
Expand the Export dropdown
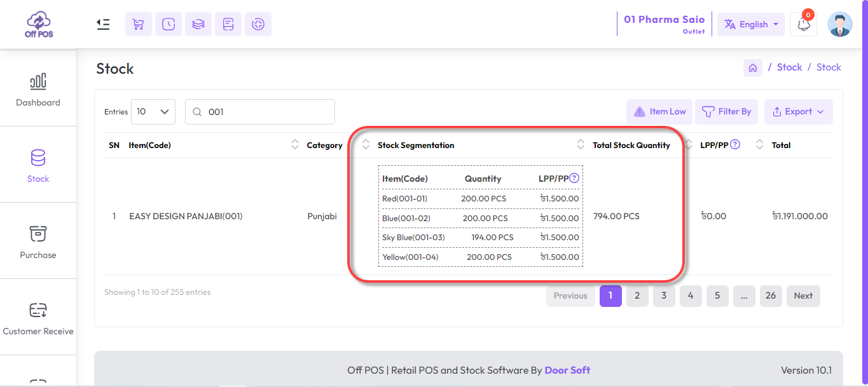798,111
